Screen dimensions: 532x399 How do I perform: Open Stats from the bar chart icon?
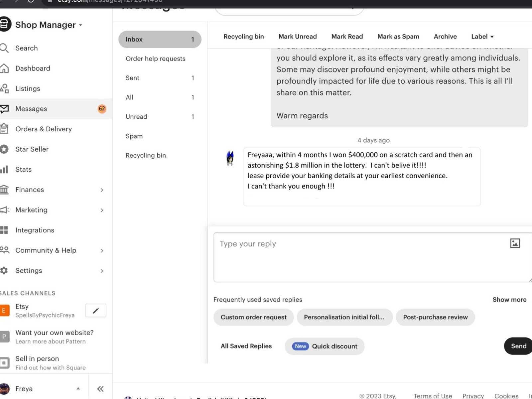tap(4, 170)
